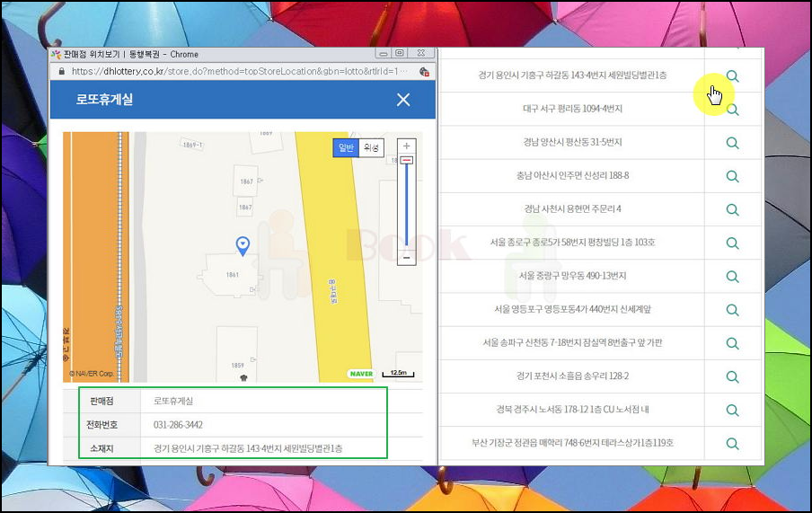Screen dimensions: 812x513
Task: View location for 대구 서구 평리동 1094-4번지
Action: (732, 110)
